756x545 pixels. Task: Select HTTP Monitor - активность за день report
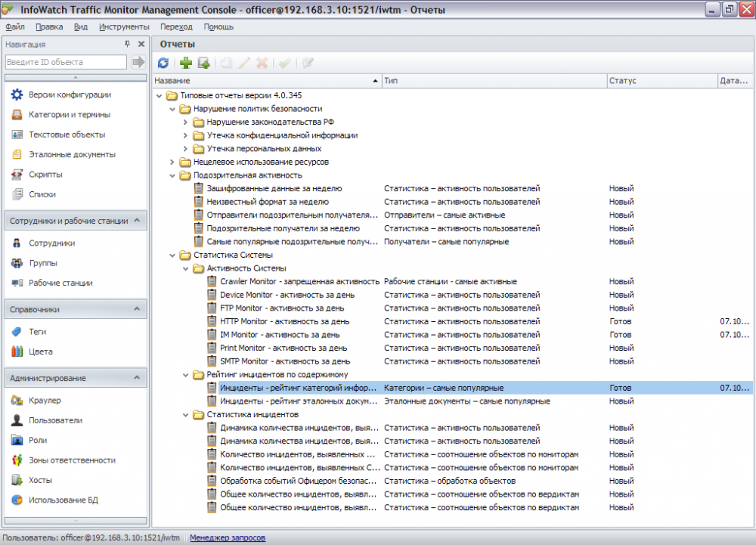pos(284,321)
